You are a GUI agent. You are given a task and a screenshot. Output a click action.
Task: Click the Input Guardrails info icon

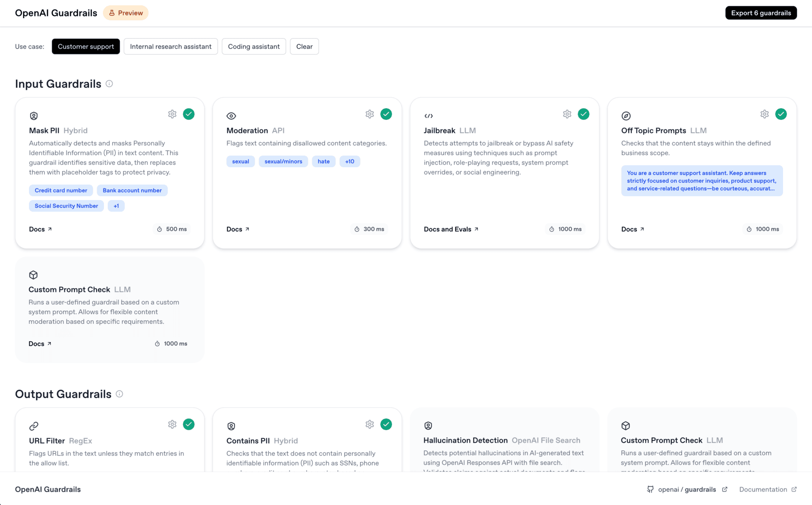click(x=109, y=84)
